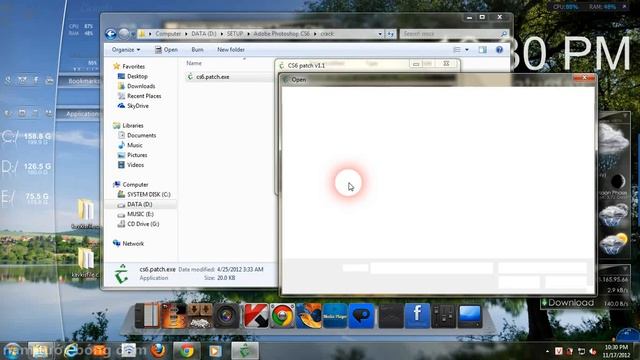This screenshot has width=640, height=360.
Task: Open the monitor desktop icon in dock
Action: pyautogui.click(x=470, y=316)
